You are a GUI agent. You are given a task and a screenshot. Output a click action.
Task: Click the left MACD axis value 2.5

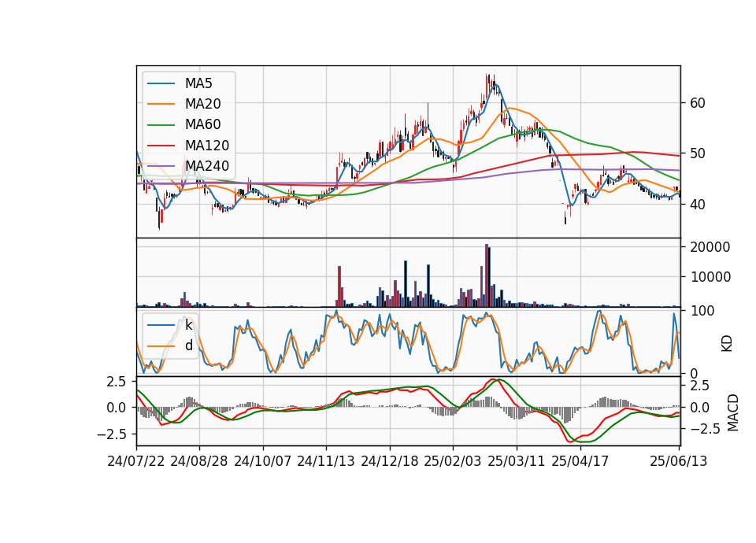point(117,382)
